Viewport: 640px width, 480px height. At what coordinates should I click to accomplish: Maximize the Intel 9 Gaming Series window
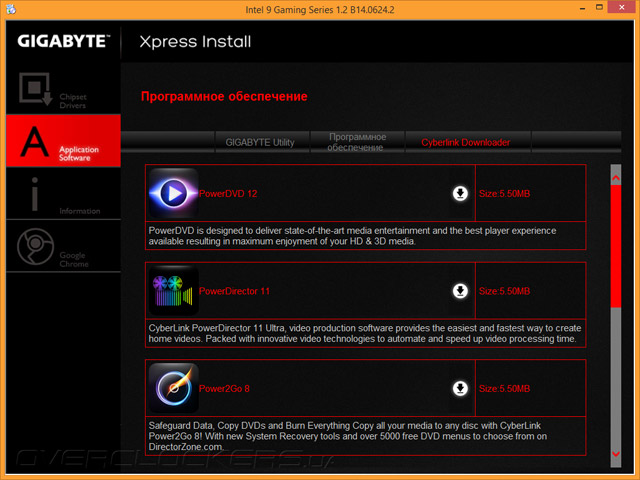[599, 7]
